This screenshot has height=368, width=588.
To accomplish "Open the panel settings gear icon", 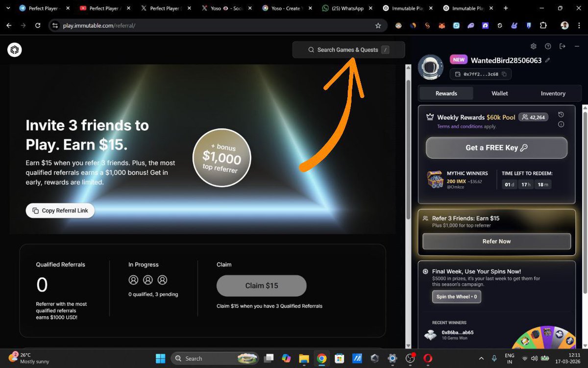I will click(x=534, y=46).
